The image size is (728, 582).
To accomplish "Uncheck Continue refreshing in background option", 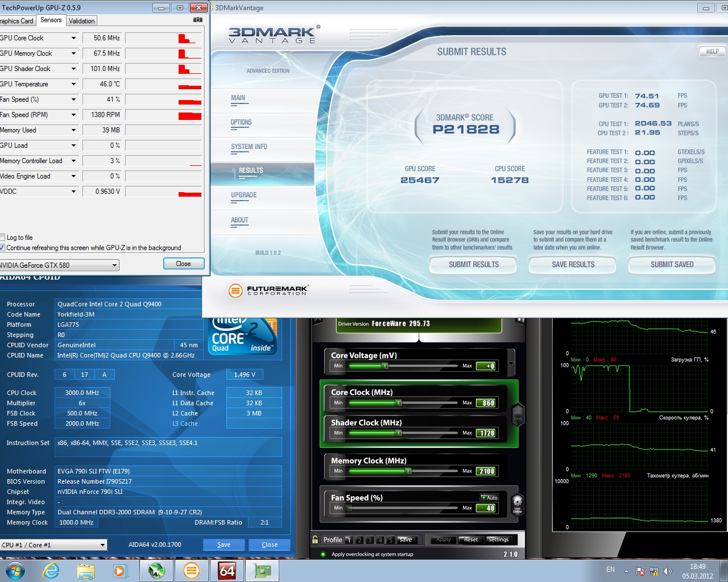I will tap(3, 248).
